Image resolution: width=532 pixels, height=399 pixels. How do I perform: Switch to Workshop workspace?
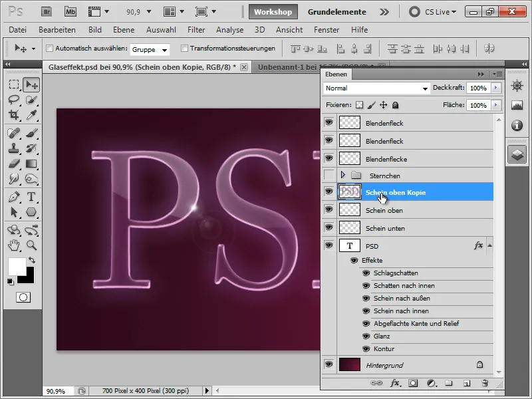coord(273,12)
